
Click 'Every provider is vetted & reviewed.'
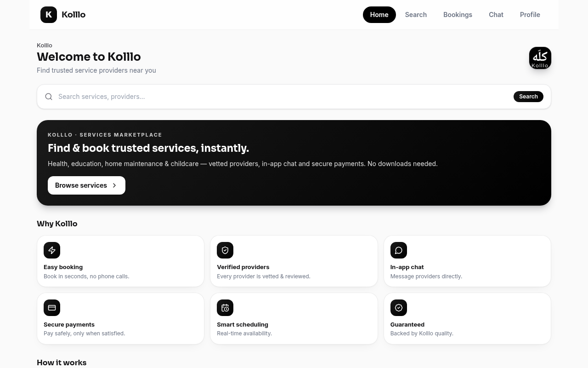tap(264, 276)
